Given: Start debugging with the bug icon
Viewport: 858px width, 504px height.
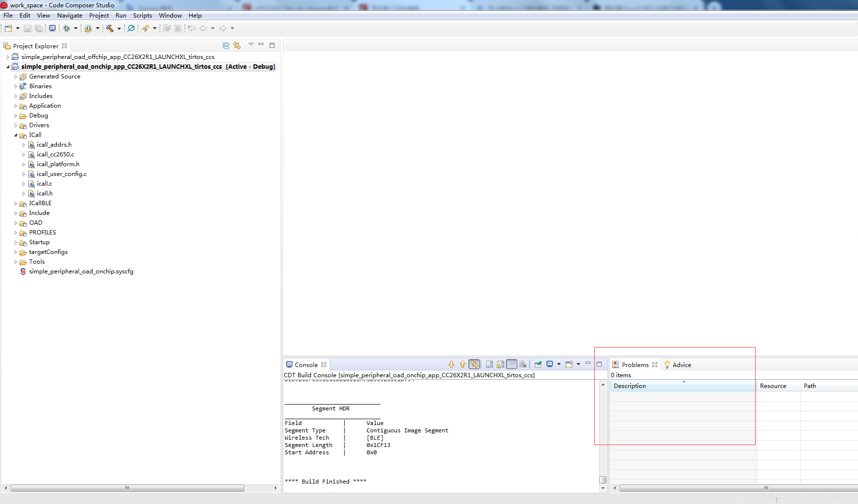Looking at the screenshot, I should click(67, 28).
